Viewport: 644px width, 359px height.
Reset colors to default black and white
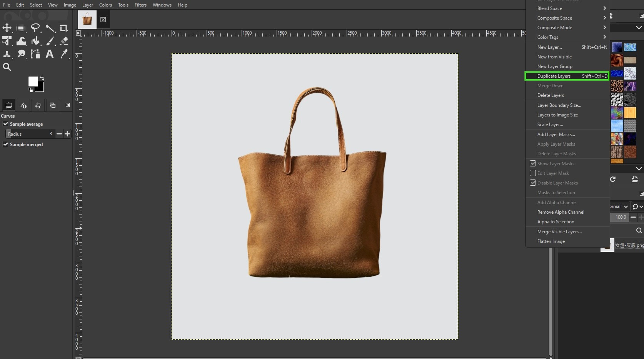[x=30, y=90]
